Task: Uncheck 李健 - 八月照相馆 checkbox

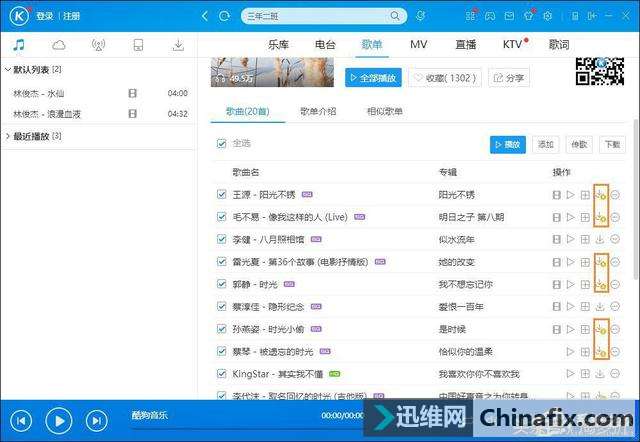Action: coord(222,239)
